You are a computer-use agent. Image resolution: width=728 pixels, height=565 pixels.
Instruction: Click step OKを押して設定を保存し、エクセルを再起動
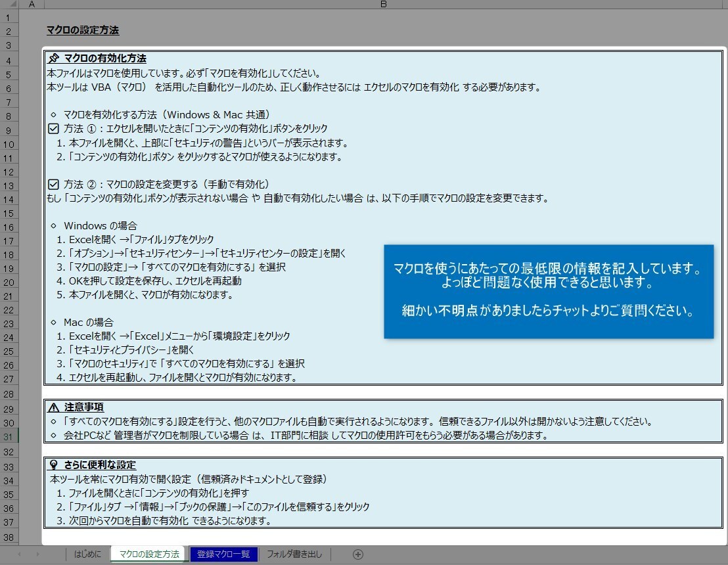tap(149, 281)
